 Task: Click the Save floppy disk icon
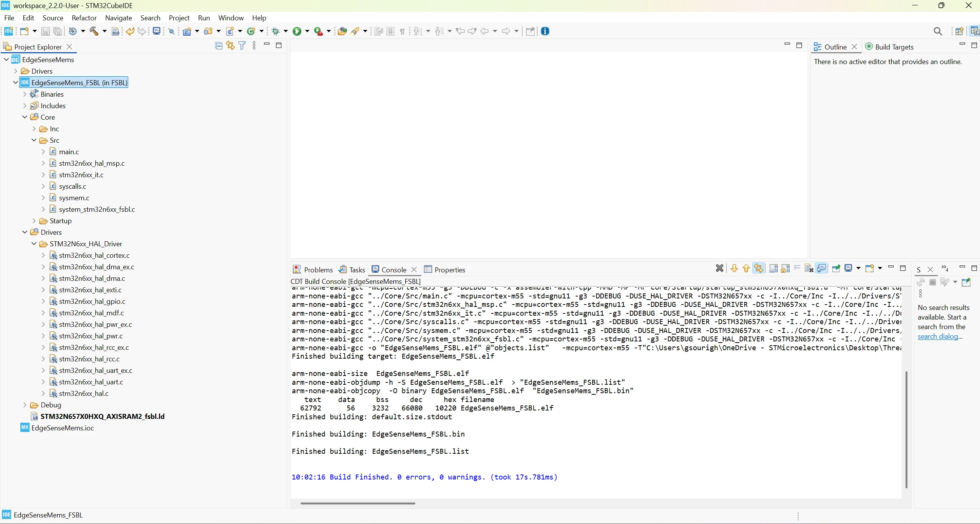point(45,31)
